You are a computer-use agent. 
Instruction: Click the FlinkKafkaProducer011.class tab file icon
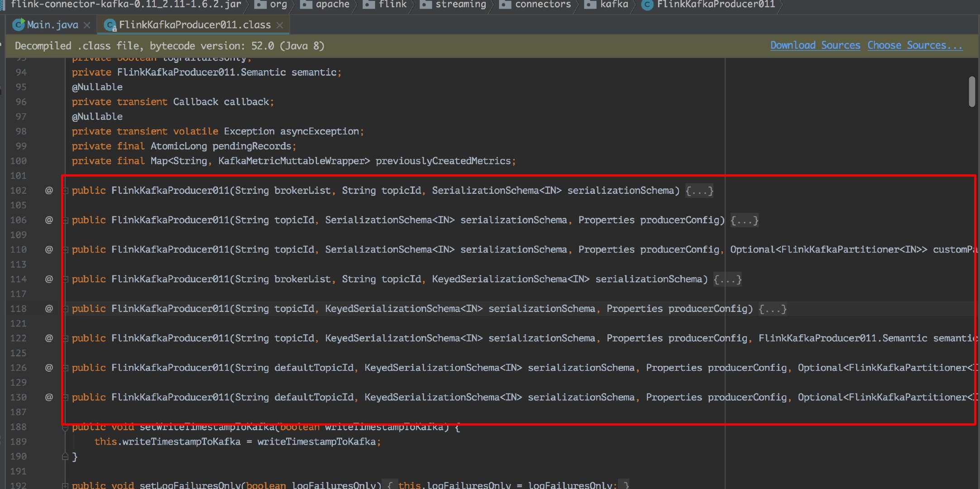pyautogui.click(x=110, y=25)
